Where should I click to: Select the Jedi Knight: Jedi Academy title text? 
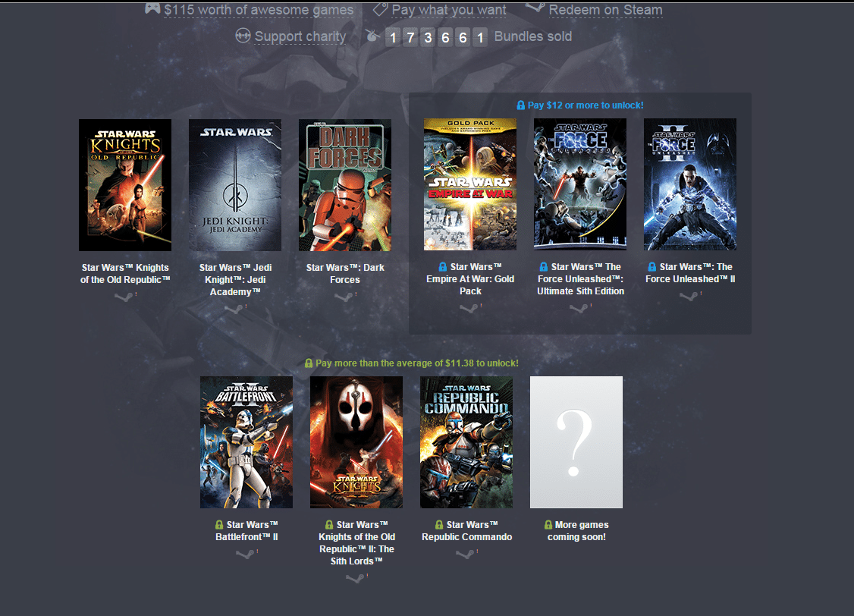point(235,279)
